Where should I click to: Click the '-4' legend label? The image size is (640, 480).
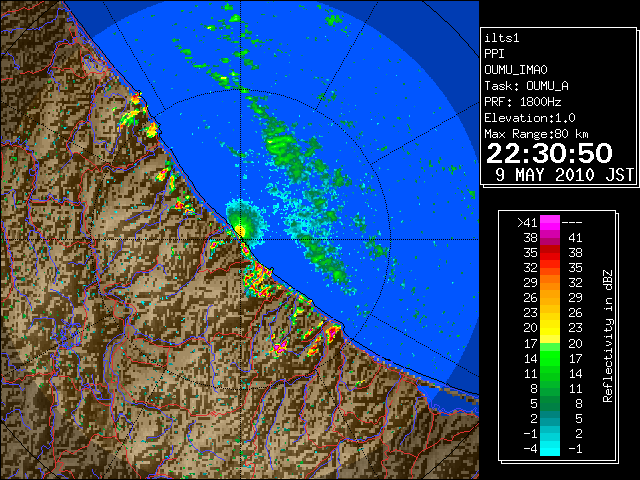[x=530, y=449]
